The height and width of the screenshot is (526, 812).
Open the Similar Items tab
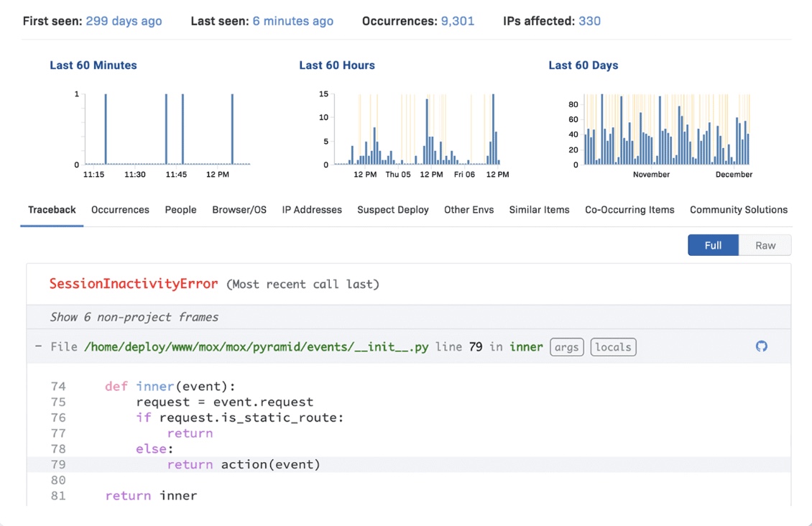539,210
